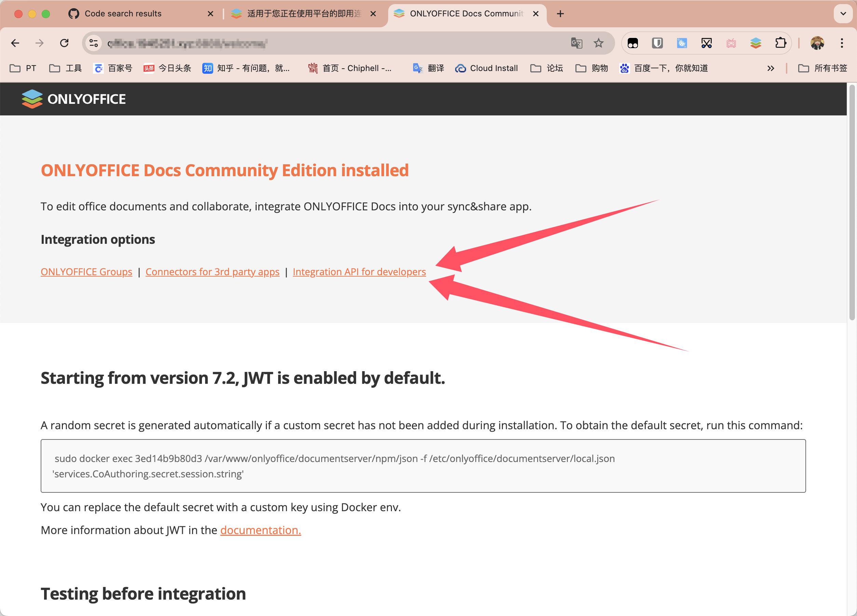Open the 购物 bookmarks folder
The image size is (857, 616).
pos(592,68)
